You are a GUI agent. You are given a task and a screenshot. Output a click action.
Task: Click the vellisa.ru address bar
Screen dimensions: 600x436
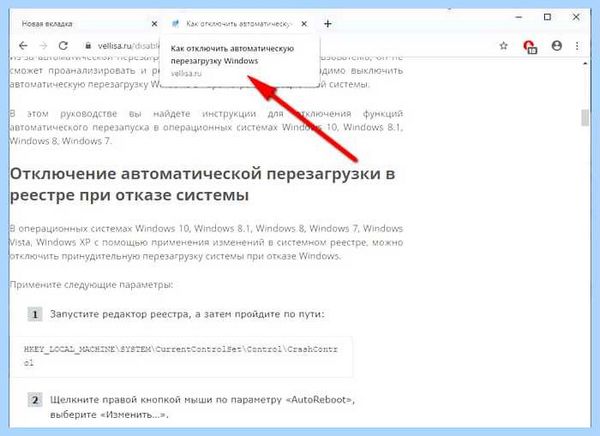pos(128,46)
